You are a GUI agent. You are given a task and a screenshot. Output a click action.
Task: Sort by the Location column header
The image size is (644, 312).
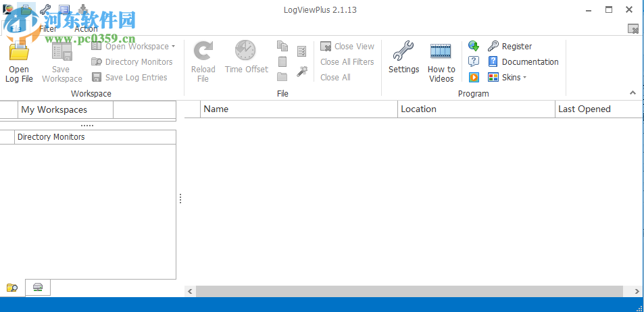pyautogui.click(x=476, y=109)
